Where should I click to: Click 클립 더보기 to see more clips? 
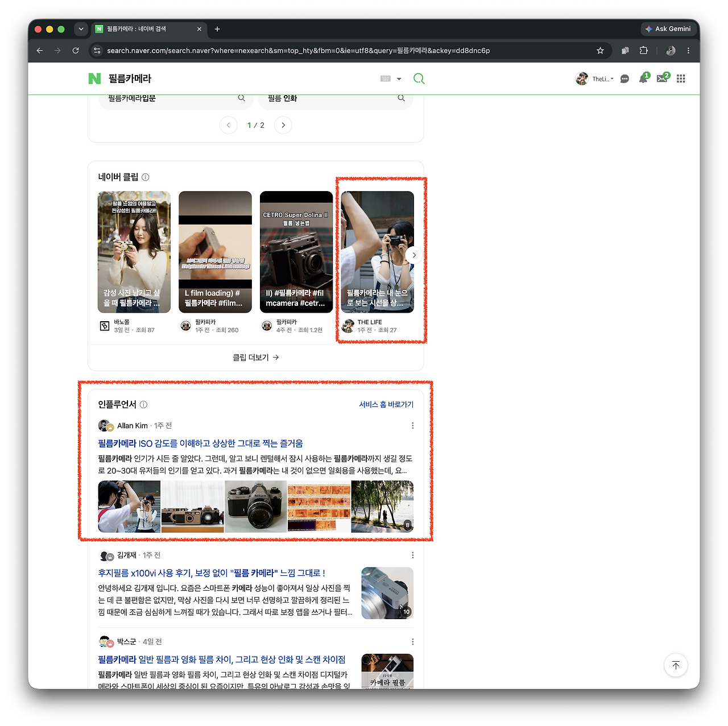coord(256,358)
